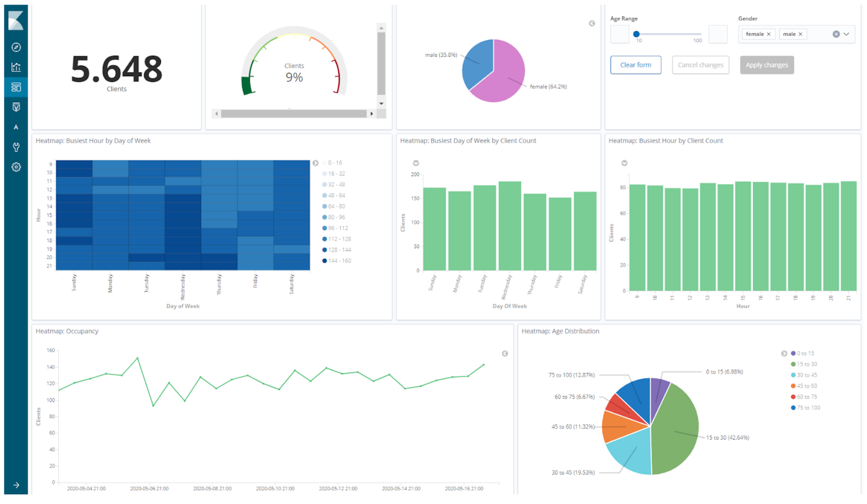
Task: Click the Wednesday bar in Busiest Day chart
Action: point(510,226)
